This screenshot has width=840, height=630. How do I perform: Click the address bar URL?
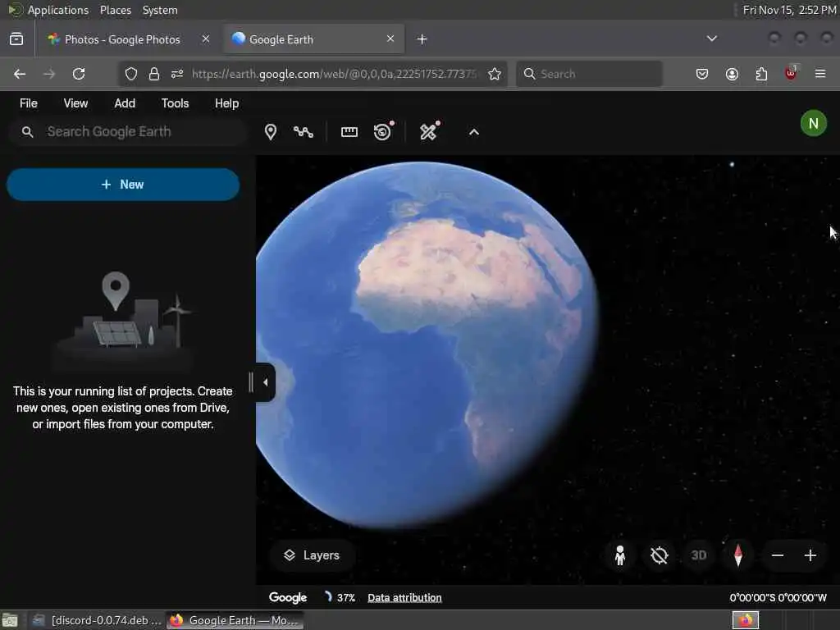(334, 74)
